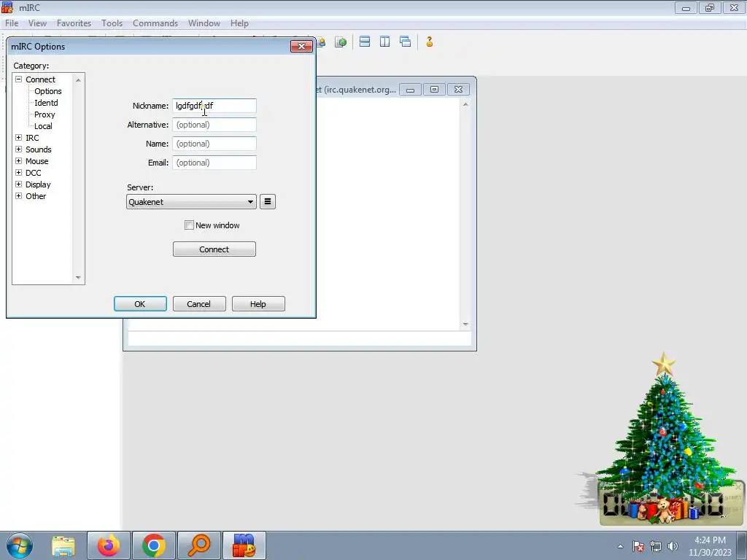Click the Alternative nickname field
Screen dimensions: 747x560
click(x=214, y=125)
